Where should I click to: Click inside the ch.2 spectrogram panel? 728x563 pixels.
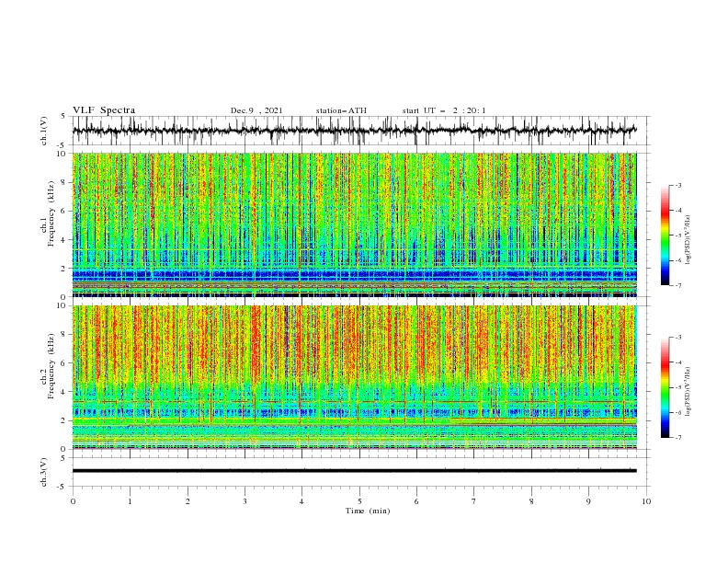click(354, 377)
